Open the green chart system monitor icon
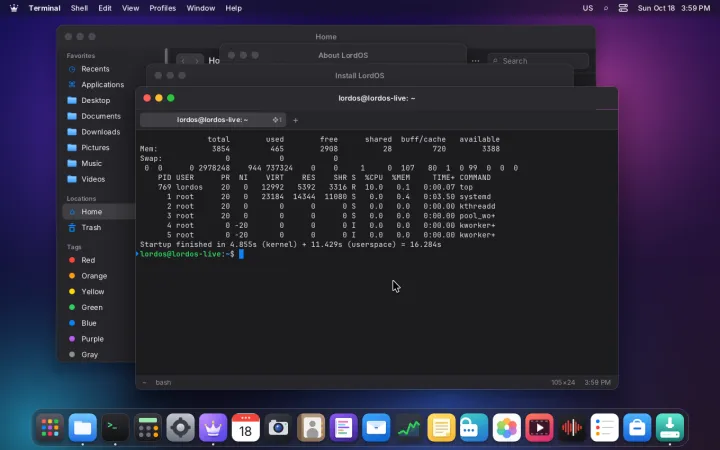Screen dimensions: 720x450 tap(409, 428)
